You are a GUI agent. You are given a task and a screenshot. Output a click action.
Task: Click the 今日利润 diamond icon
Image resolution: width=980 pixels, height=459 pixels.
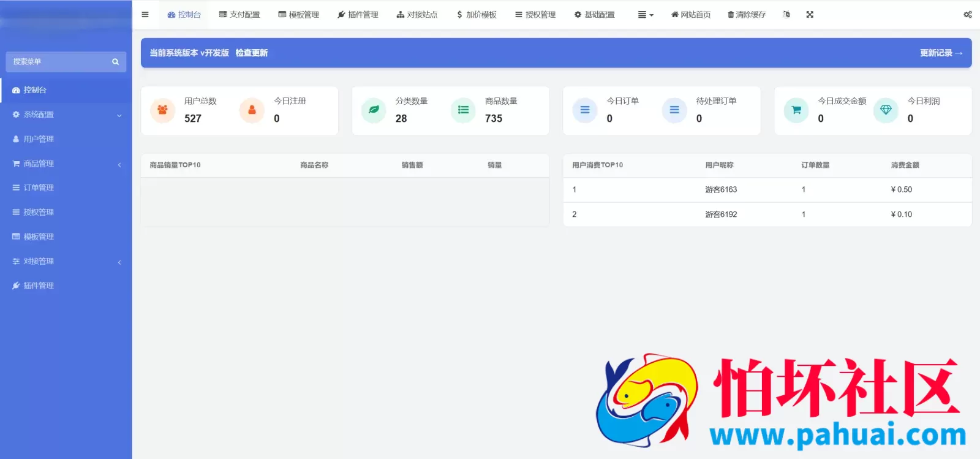[886, 110]
